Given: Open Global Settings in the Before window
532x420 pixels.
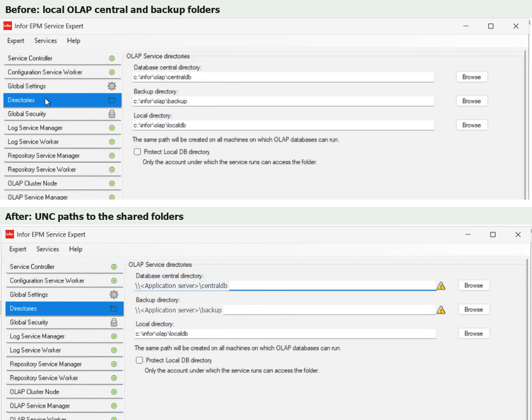Looking at the screenshot, I should [62, 86].
